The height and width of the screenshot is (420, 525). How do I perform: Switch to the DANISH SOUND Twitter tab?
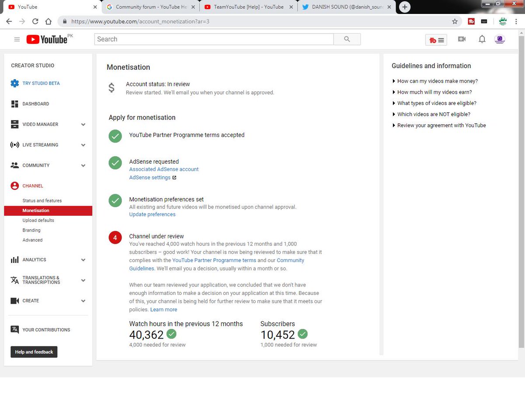(x=347, y=7)
